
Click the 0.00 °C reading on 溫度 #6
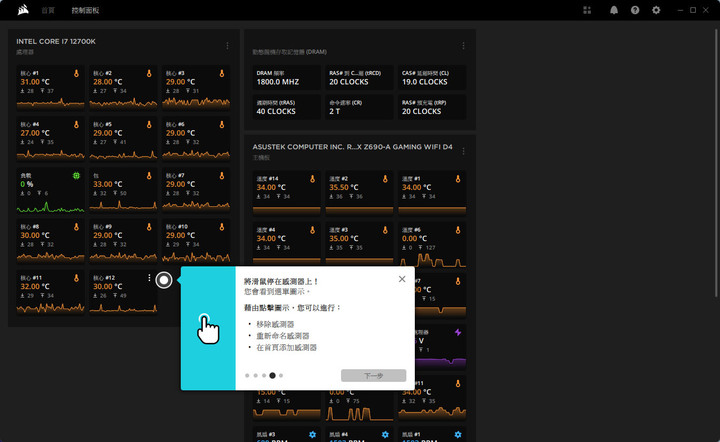414,238
